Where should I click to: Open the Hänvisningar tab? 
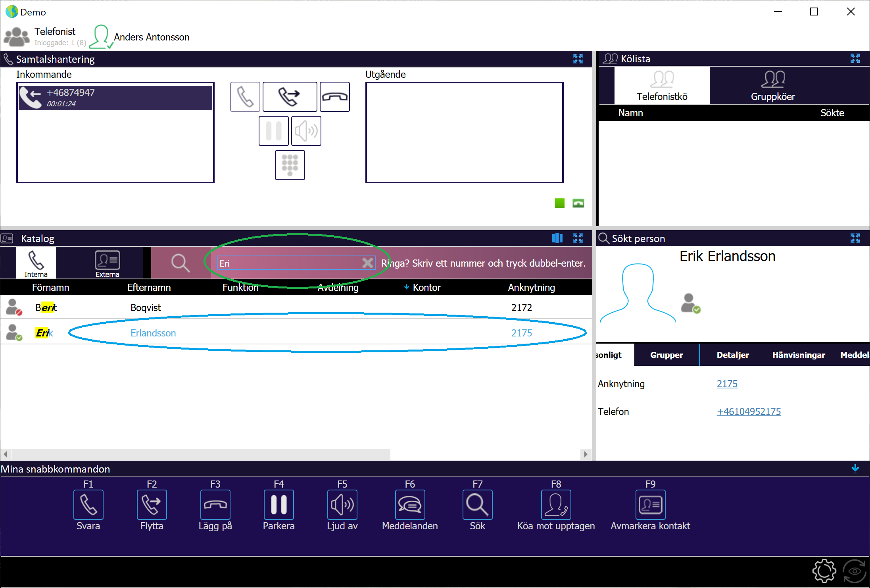click(799, 355)
